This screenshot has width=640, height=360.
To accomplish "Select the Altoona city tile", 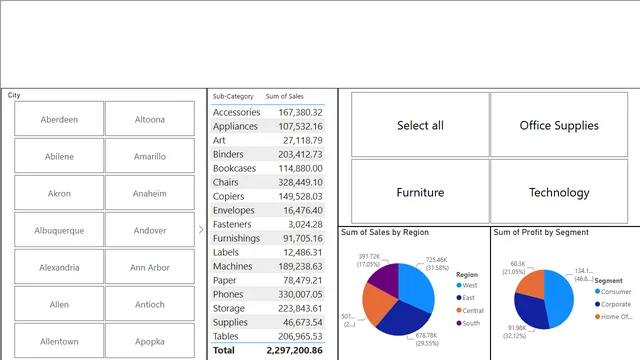I will tap(150, 119).
